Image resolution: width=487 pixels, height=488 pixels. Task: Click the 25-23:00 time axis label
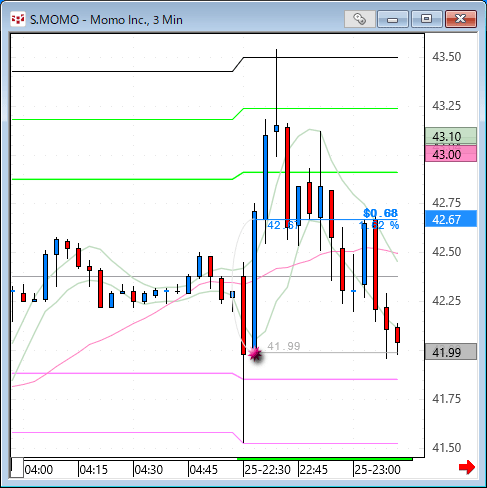point(377,470)
